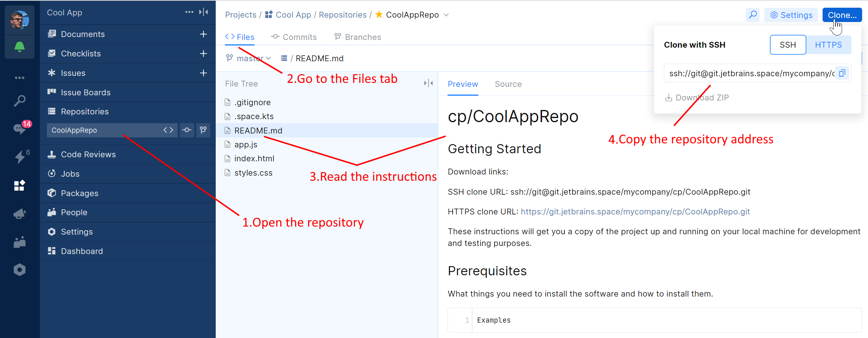Image resolution: width=868 pixels, height=338 pixels.
Task: Switch to the Commits tab
Action: tap(294, 37)
